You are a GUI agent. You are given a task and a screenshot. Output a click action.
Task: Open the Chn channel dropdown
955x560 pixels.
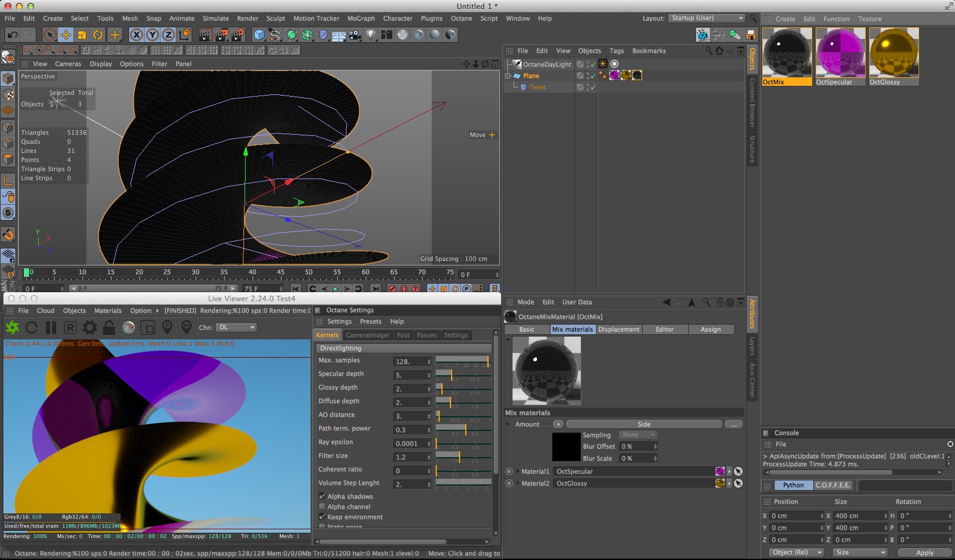point(237,327)
